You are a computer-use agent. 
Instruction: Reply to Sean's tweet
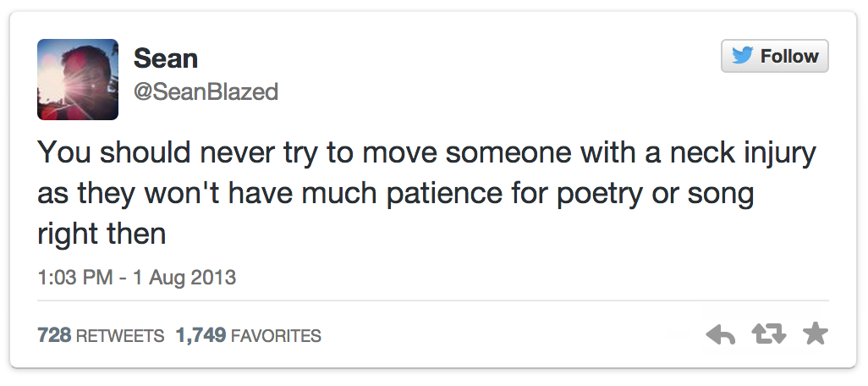pyautogui.click(x=721, y=336)
